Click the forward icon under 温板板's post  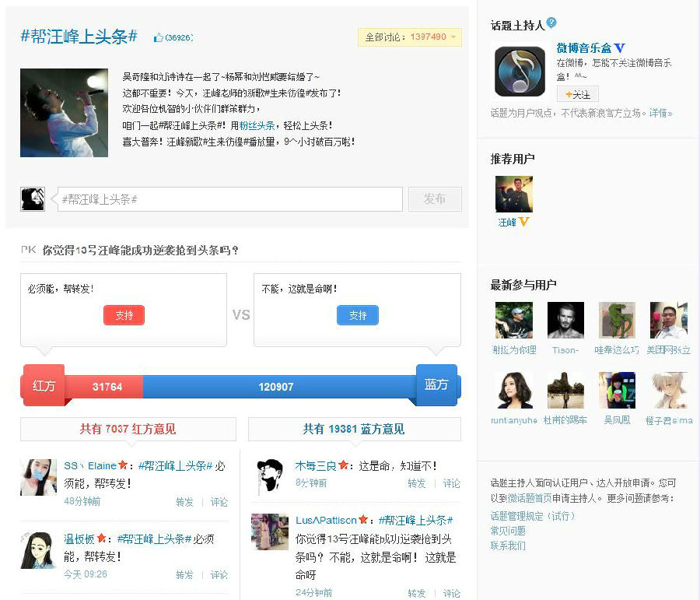pyautogui.click(x=184, y=576)
